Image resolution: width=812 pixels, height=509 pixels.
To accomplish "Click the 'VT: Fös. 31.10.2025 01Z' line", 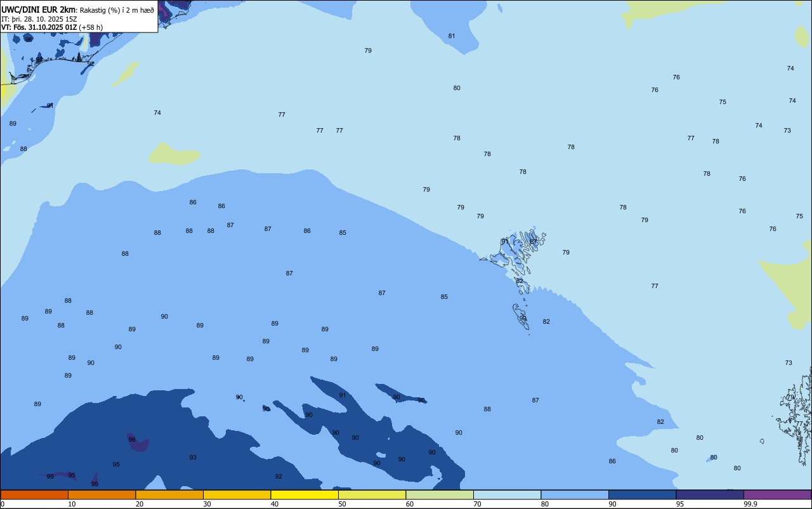I will click(39, 27).
